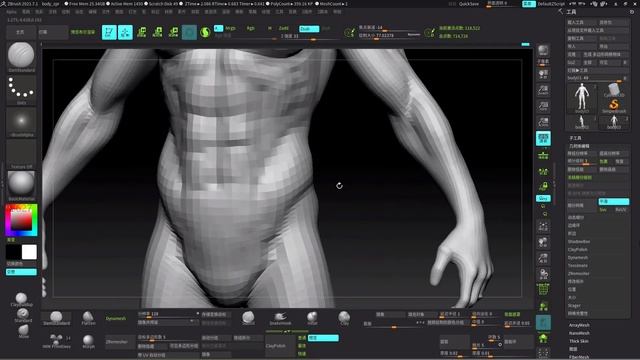The height and width of the screenshot is (360, 640).
Task: Pick the DamStandard brush in bottom shelf
Action: pos(56,318)
